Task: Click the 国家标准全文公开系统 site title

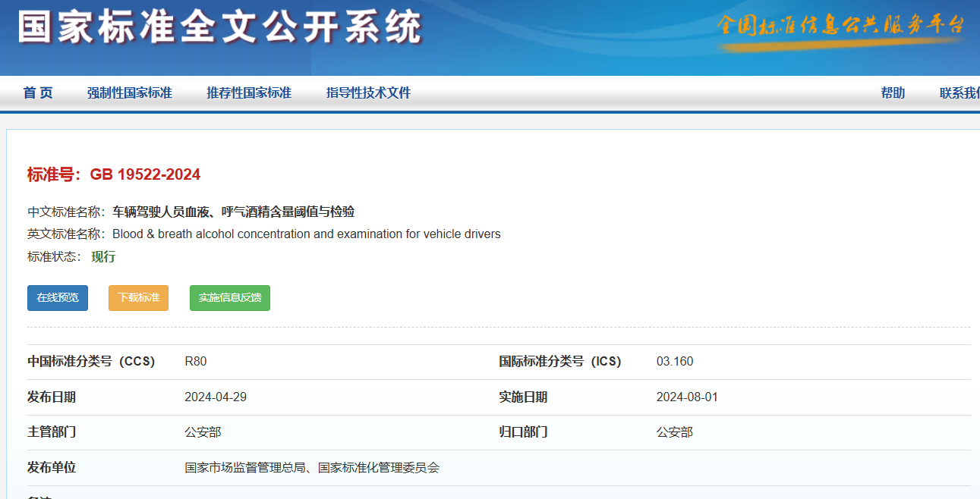Action: click(x=219, y=28)
